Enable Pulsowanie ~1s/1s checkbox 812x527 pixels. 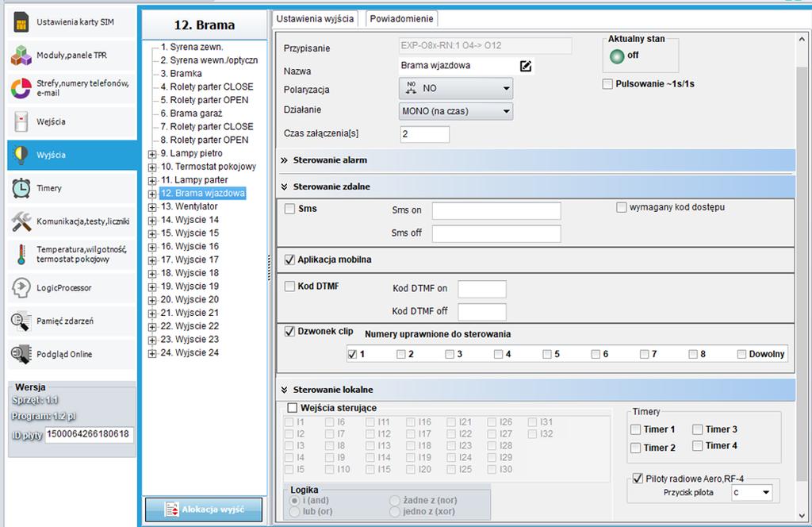[607, 84]
